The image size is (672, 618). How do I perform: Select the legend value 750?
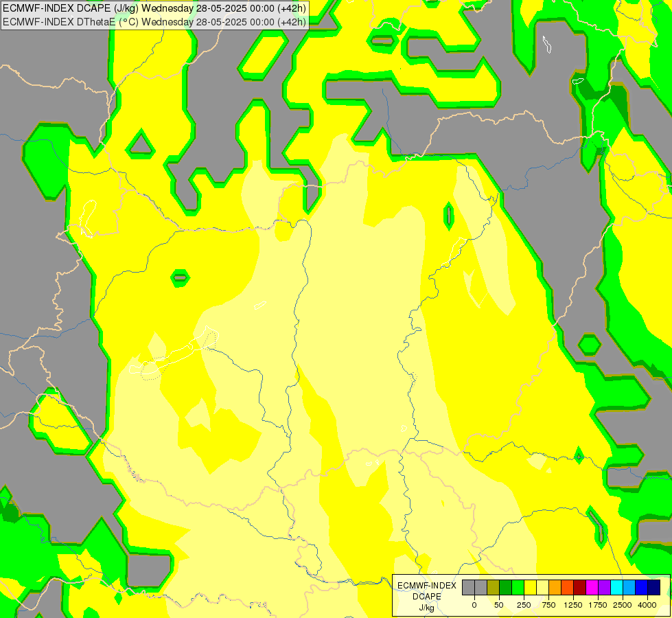[x=548, y=605]
